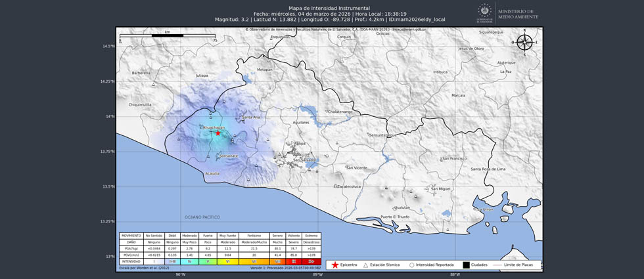
Task: Click the Jutiapa label
Action: coord(202,75)
